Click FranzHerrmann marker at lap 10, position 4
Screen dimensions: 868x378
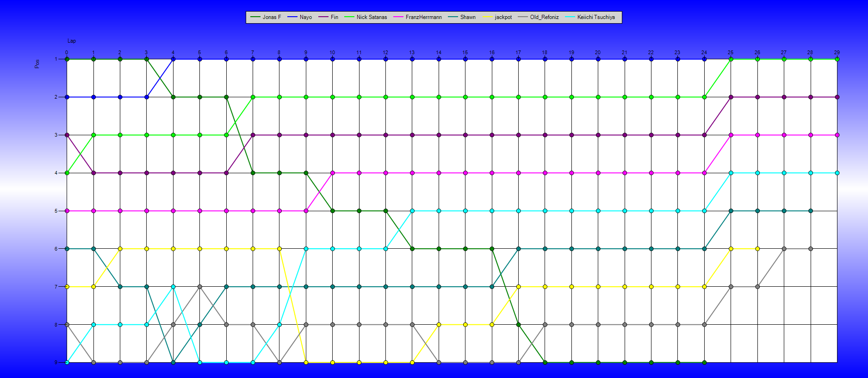click(332, 173)
